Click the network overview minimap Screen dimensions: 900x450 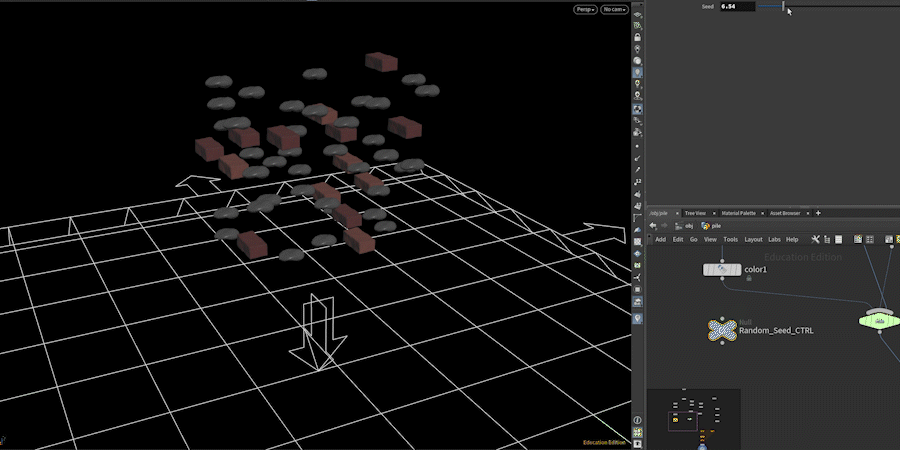(694, 420)
